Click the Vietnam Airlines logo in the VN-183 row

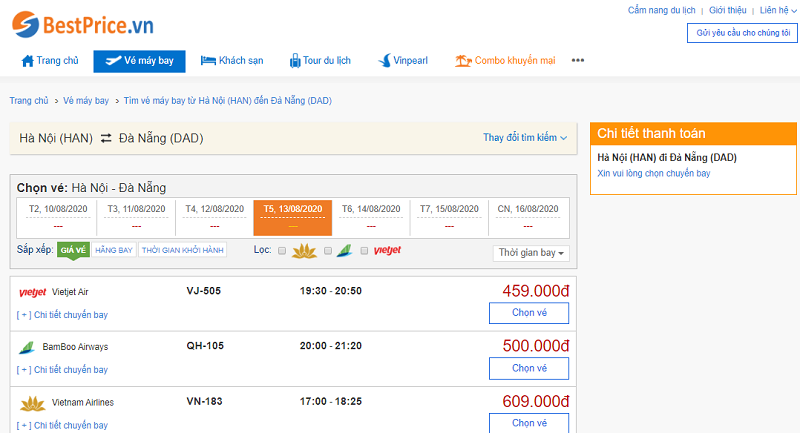point(33,403)
